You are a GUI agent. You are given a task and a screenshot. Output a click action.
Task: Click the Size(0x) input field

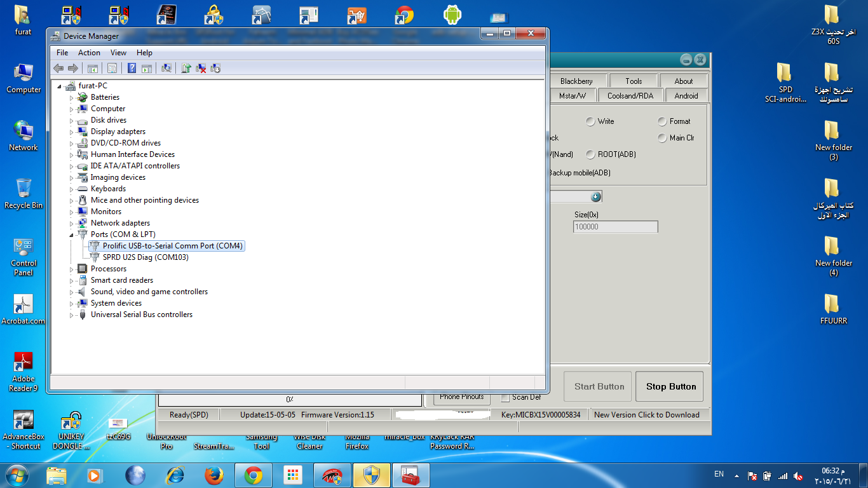615,227
